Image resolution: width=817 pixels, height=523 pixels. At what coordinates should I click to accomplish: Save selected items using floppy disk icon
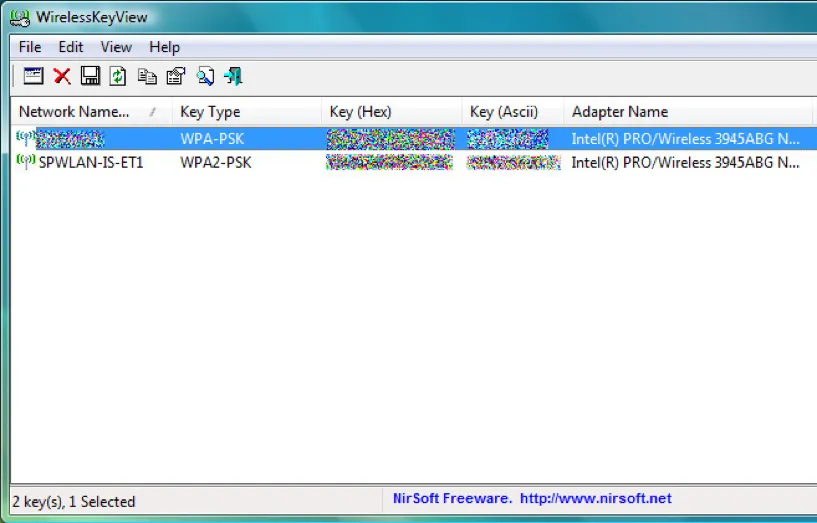coord(90,76)
